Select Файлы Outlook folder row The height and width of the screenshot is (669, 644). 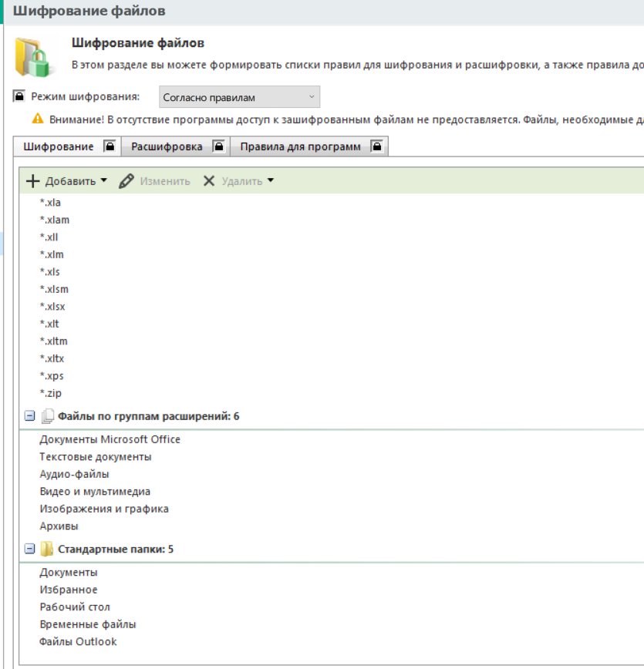332,642
